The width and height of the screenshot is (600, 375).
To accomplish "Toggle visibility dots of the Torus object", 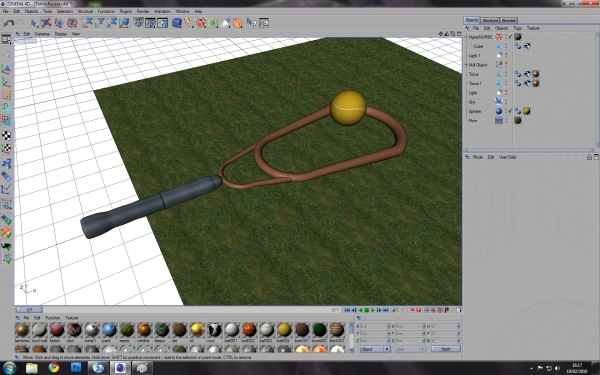I will [x=506, y=74].
